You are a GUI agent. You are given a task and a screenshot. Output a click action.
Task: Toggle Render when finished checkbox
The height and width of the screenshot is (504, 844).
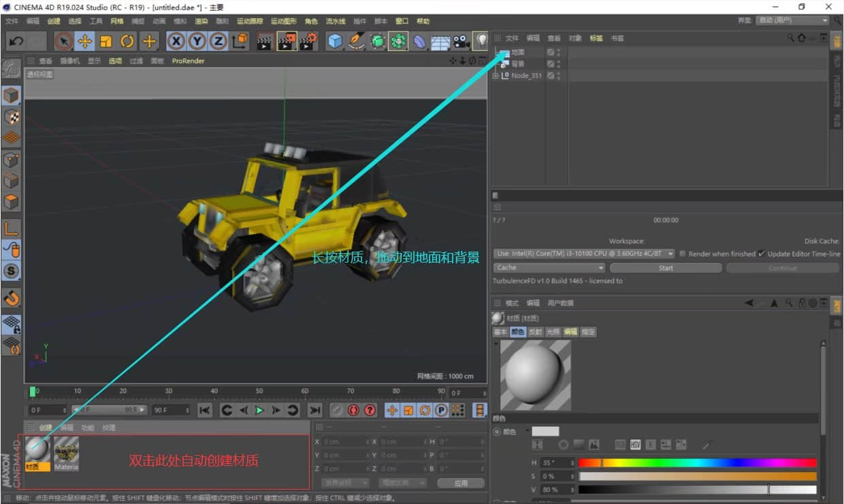point(683,254)
